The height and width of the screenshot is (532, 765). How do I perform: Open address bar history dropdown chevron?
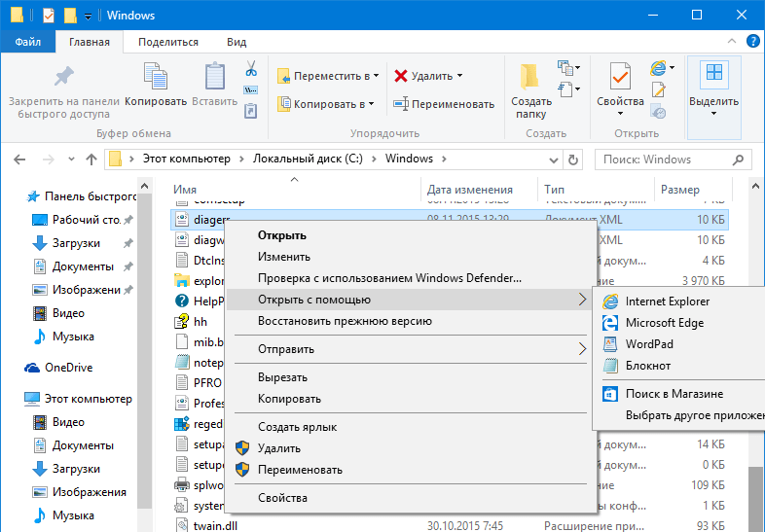pyautogui.click(x=553, y=160)
